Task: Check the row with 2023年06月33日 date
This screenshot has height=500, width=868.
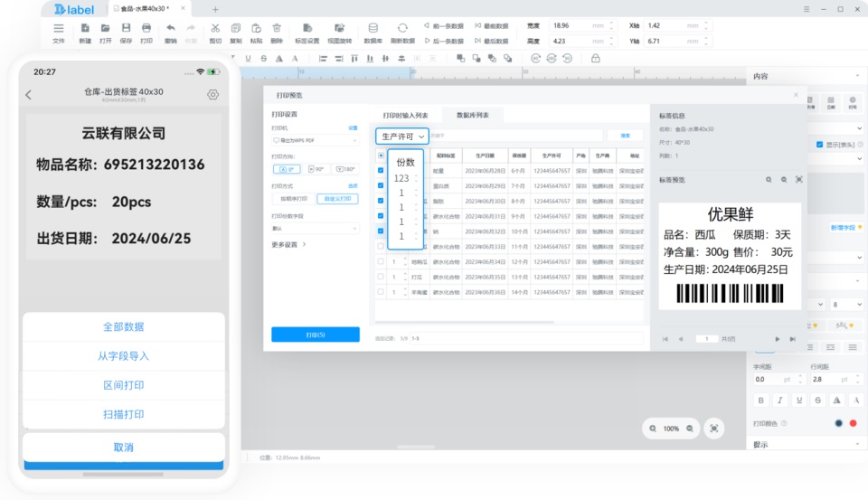Action: pyautogui.click(x=381, y=247)
